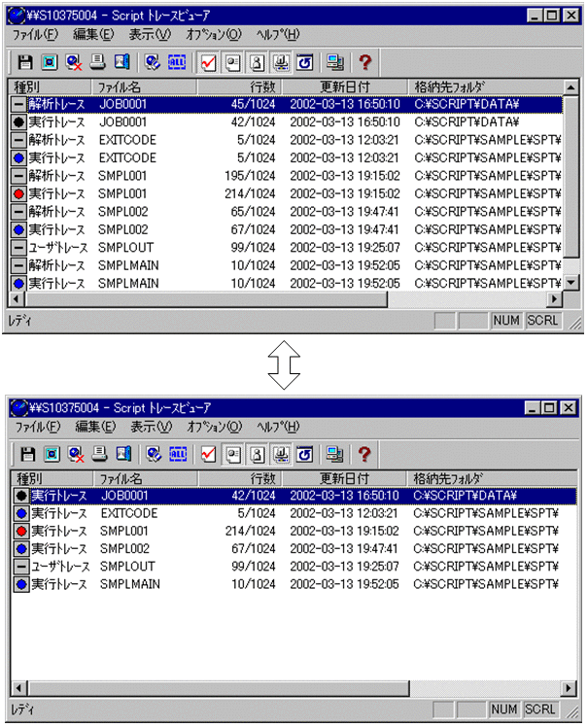Click the save (floppy) icon in upper window

pyautogui.click(x=26, y=62)
